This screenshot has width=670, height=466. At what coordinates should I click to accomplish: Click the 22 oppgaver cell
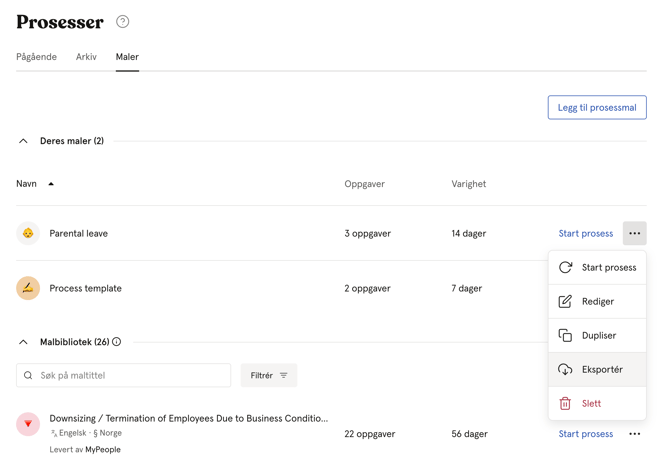click(x=370, y=434)
